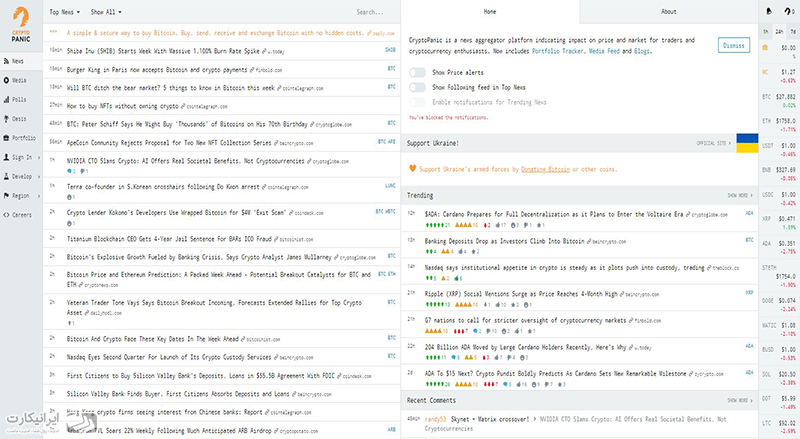Toggle Enable notifications for Trending News
Viewport: 800px width, 439px height.
point(417,102)
